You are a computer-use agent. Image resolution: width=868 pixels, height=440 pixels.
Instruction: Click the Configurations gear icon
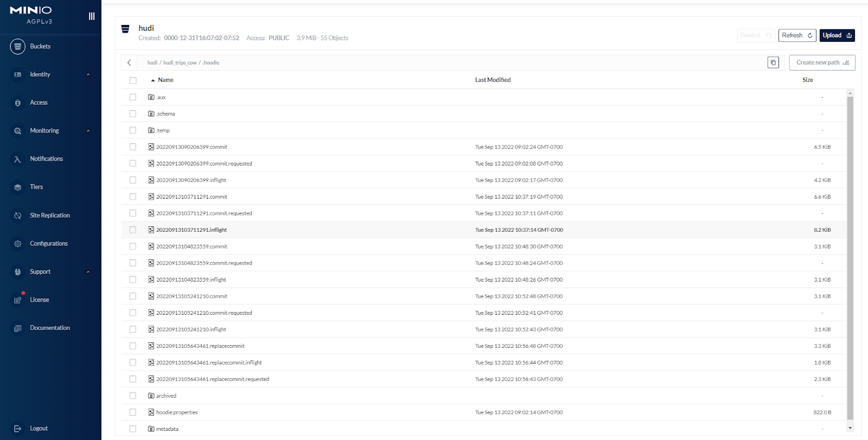18,244
